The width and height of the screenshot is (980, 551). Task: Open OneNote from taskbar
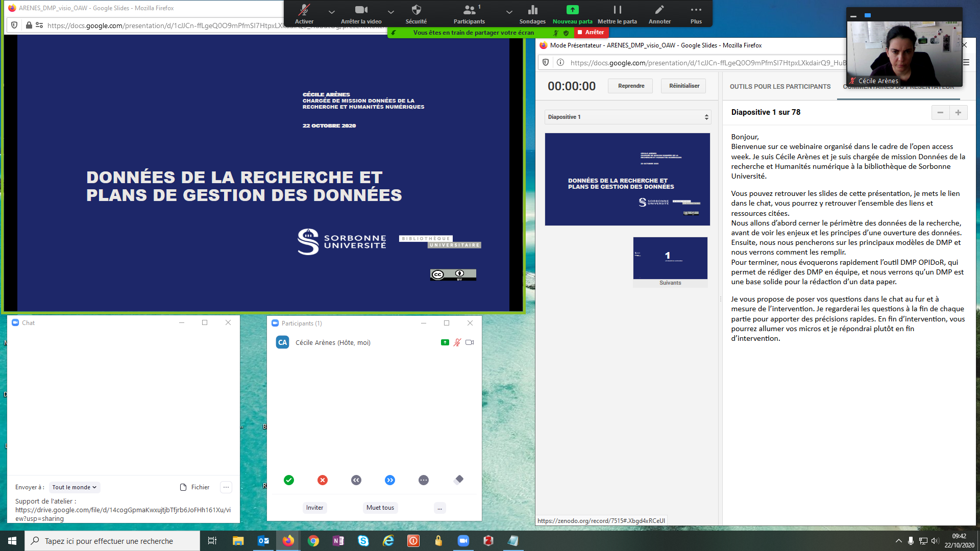pos(338,541)
